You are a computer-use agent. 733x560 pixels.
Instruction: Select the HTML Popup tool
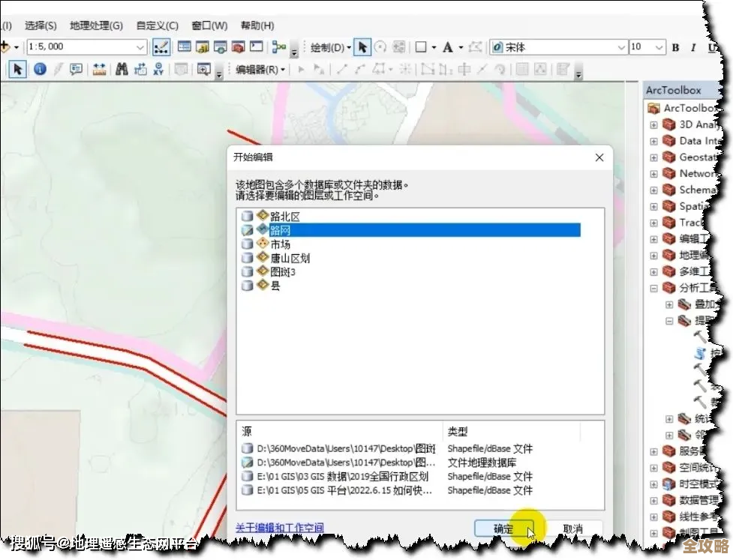point(77,69)
